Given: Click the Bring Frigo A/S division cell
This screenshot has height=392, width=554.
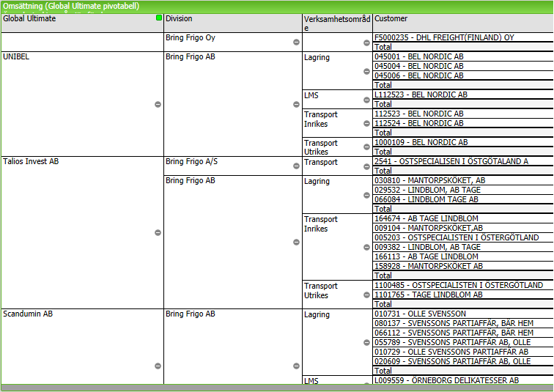Looking at the screenshot, I should pyautogui.click(x=233, y=166).
